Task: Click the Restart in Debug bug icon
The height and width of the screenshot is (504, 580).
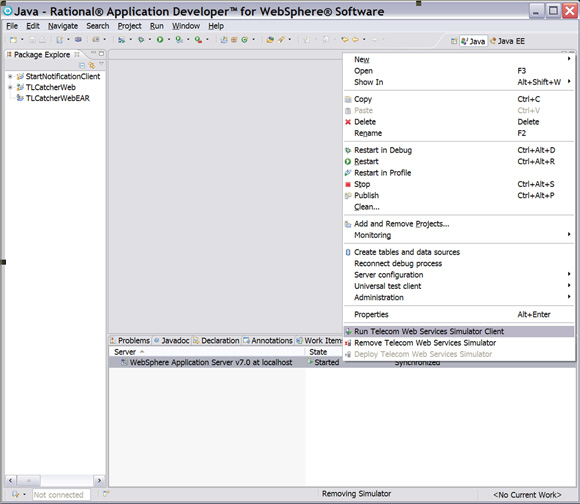Action: point(348,150)
